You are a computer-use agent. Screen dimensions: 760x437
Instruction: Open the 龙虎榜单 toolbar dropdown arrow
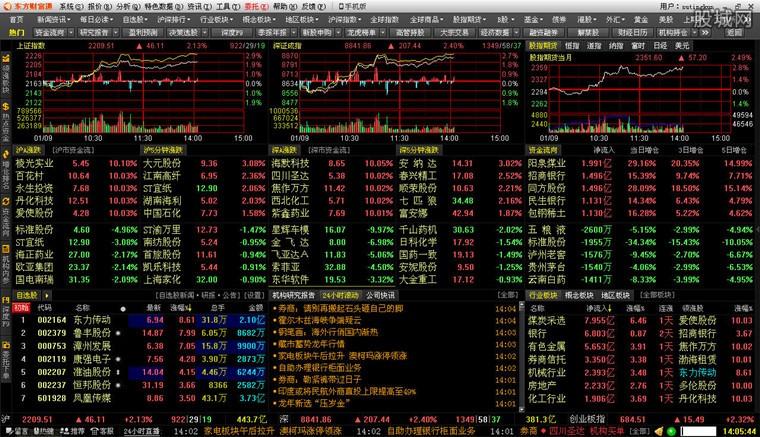point(382,32)
